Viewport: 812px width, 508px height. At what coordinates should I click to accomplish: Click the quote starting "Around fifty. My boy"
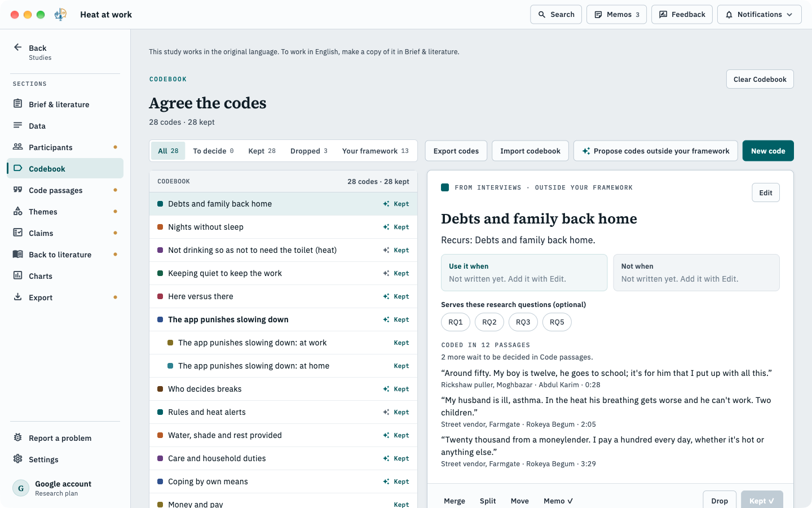(x=606, y=373)
